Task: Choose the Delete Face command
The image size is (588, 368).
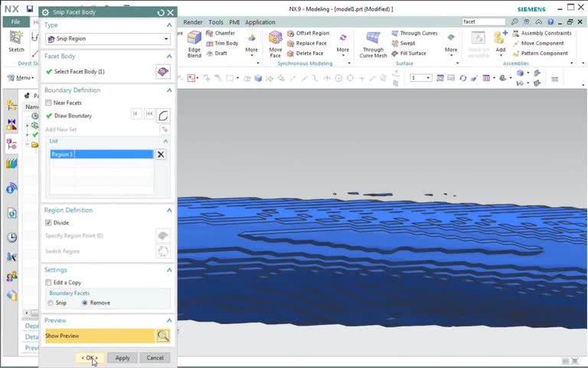Action: pyautogui.click(x=305, y=54)
